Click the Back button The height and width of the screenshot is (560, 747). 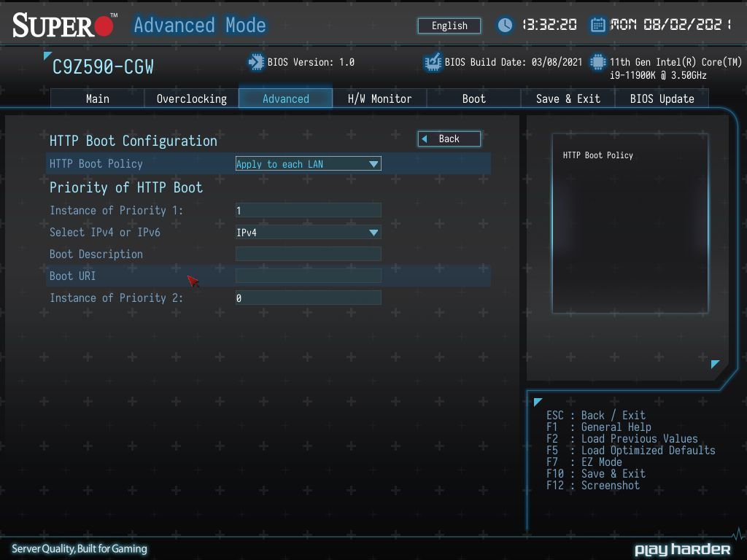pos(449,139)
